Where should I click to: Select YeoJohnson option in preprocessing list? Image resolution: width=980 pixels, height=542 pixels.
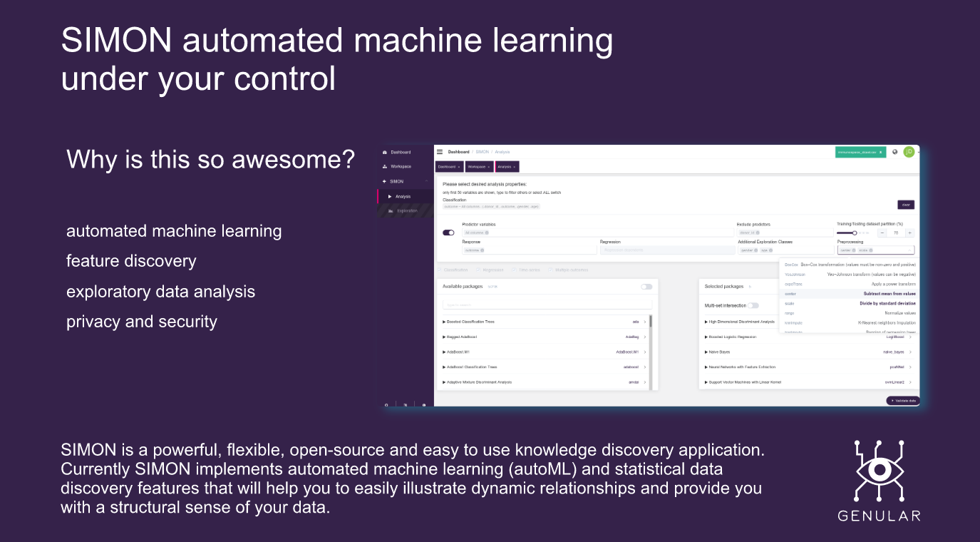[x=850, y=275]
